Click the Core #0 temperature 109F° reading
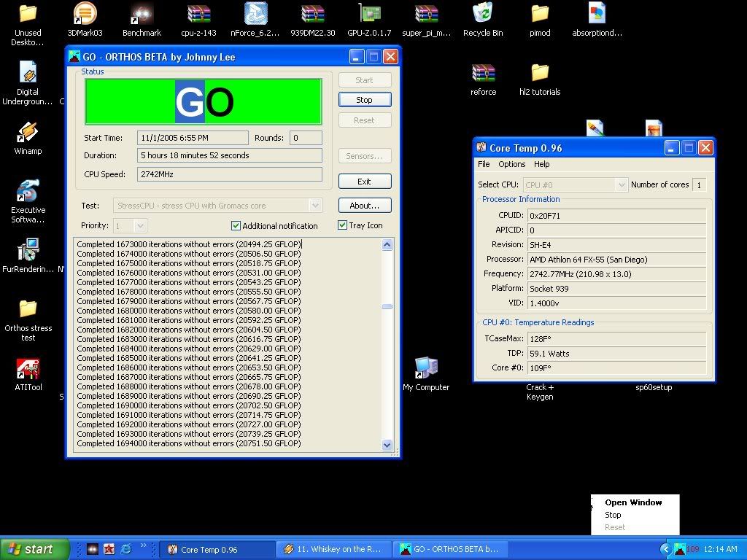747x560 pixels. 616,368
